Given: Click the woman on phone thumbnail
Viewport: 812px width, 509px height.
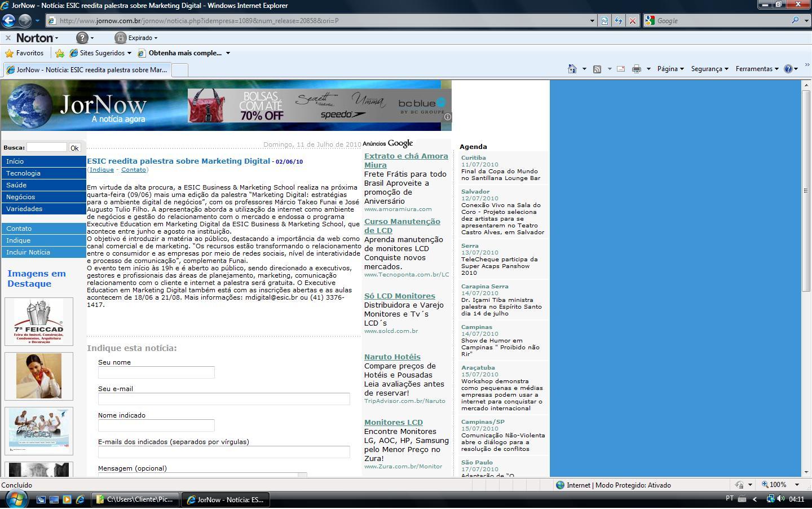Looking at the screenshot, I should (39, 376).
